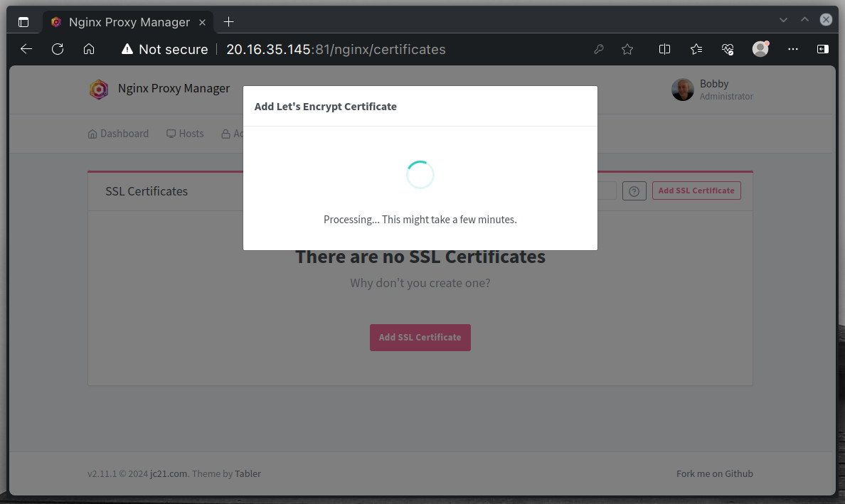
Task: Go to the Dashboard menu item
Action: [118, 134]
